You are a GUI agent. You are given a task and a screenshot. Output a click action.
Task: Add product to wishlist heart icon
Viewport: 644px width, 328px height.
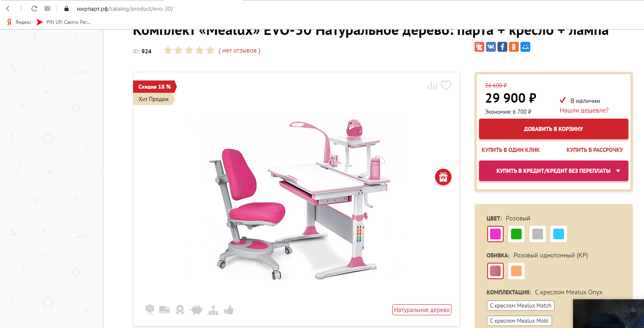pos(446,85)
